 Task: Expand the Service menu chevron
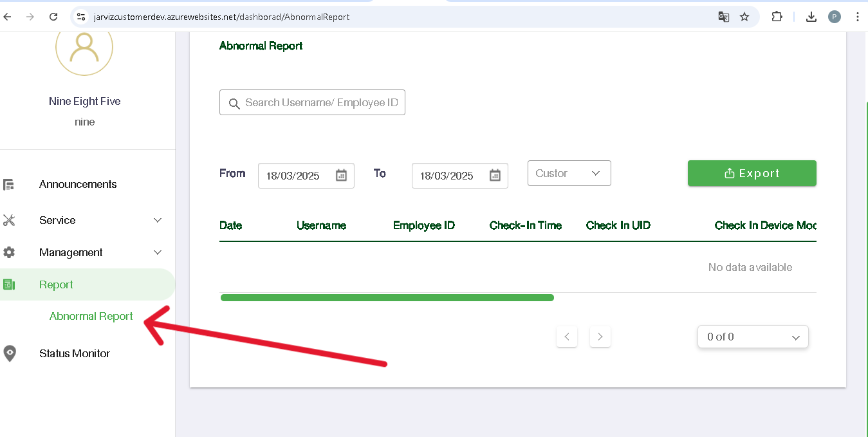[x=158, y=220]
